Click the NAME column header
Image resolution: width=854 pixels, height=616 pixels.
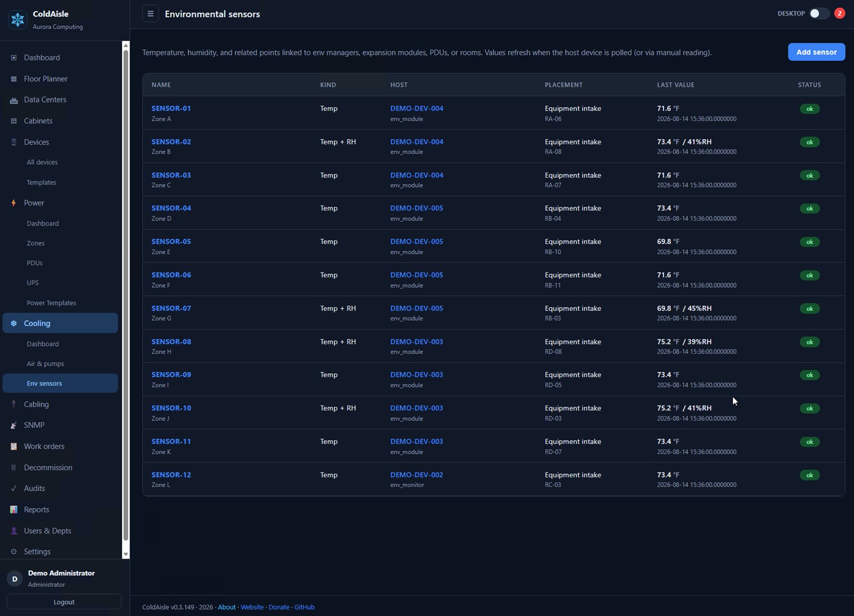pos(161,85)
